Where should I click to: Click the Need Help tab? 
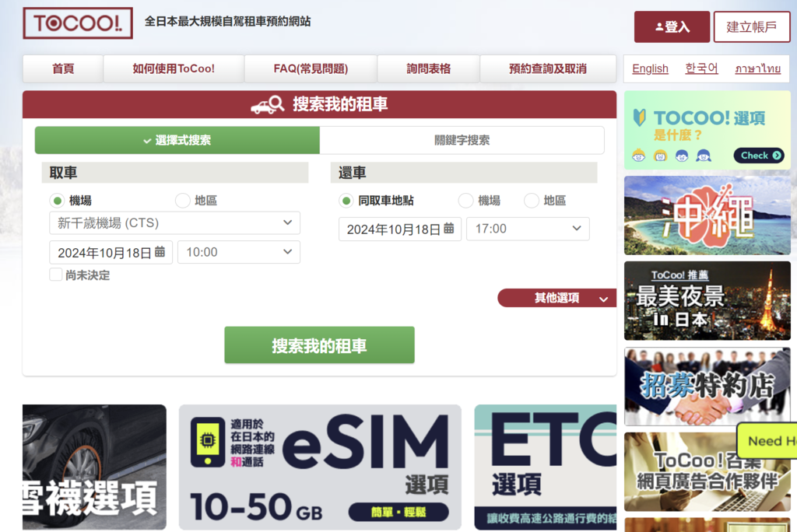pyautogui.click(x=767, y=441)
